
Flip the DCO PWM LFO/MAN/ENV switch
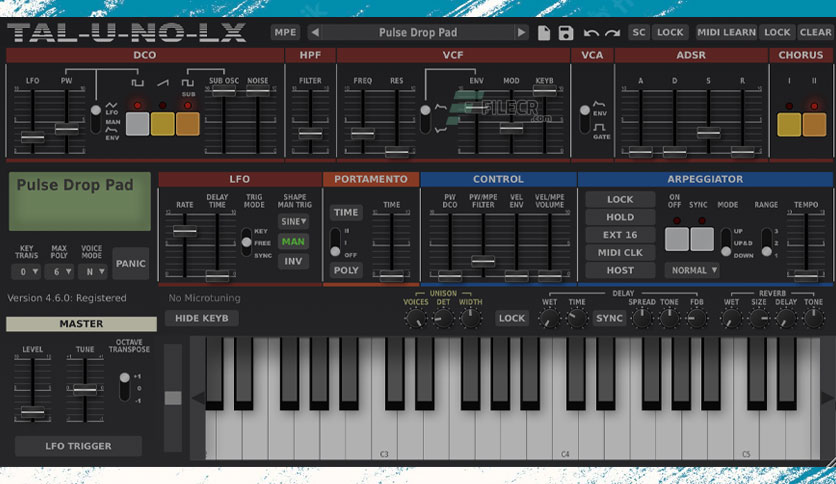point(95,119)
